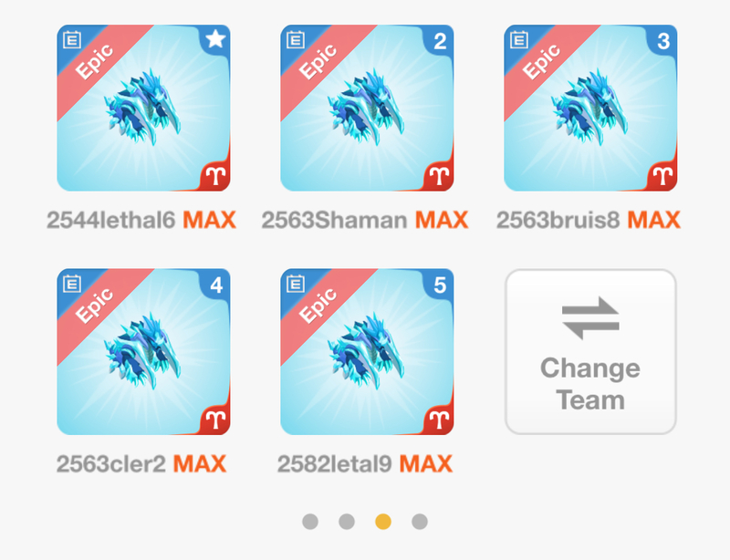
Task: Go to the second page dot
Action: tap(347, 522)
